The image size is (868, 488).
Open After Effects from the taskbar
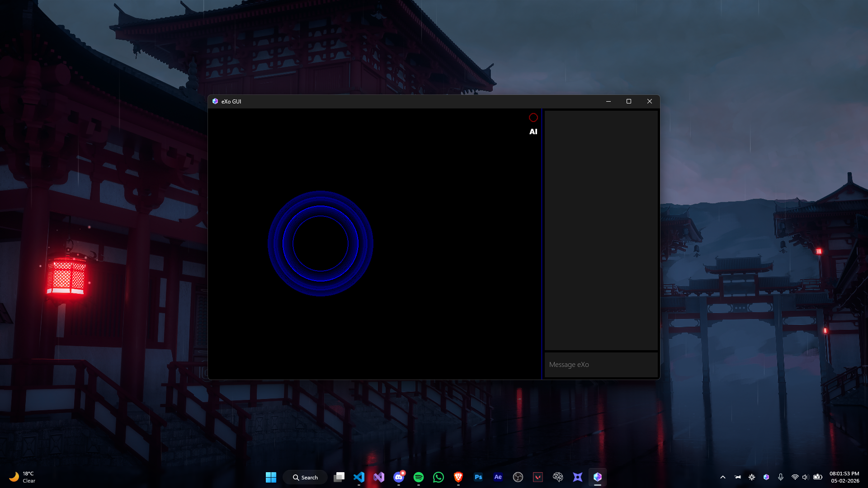pos(498,477)
